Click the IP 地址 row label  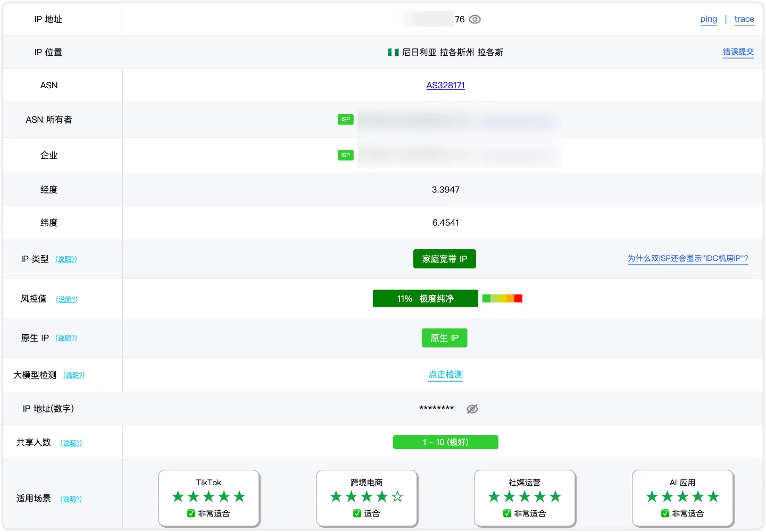pyautogui.click(x=48, y=19)
